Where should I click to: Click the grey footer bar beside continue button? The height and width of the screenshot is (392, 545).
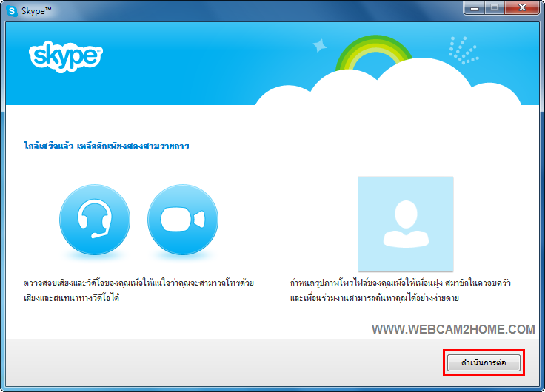point(222,363)
